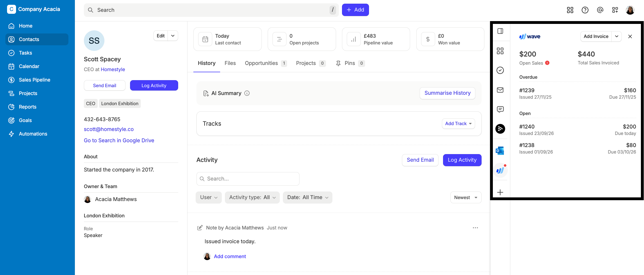Open the Homestyle company link
644x275 pixels.
(113, 69)
